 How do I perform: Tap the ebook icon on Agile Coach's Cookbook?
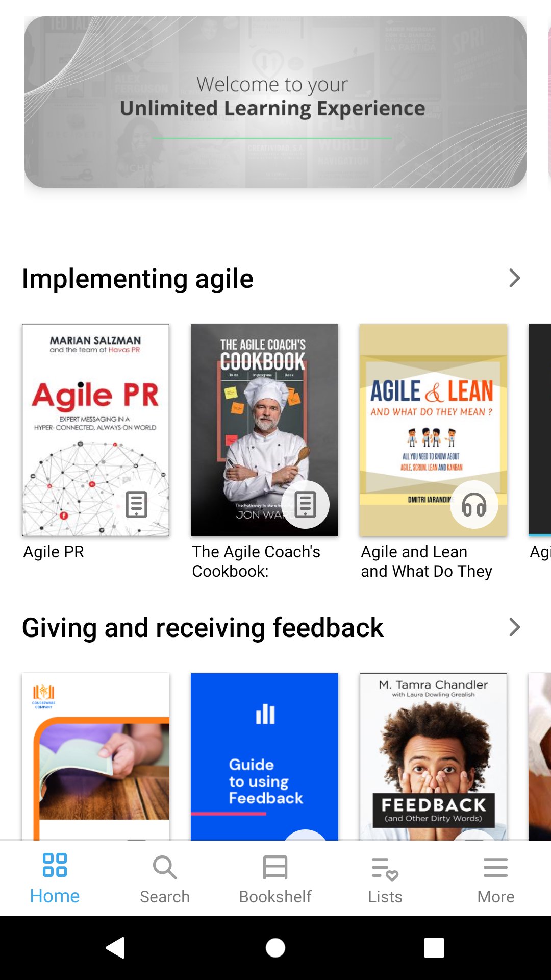[305, 505]
